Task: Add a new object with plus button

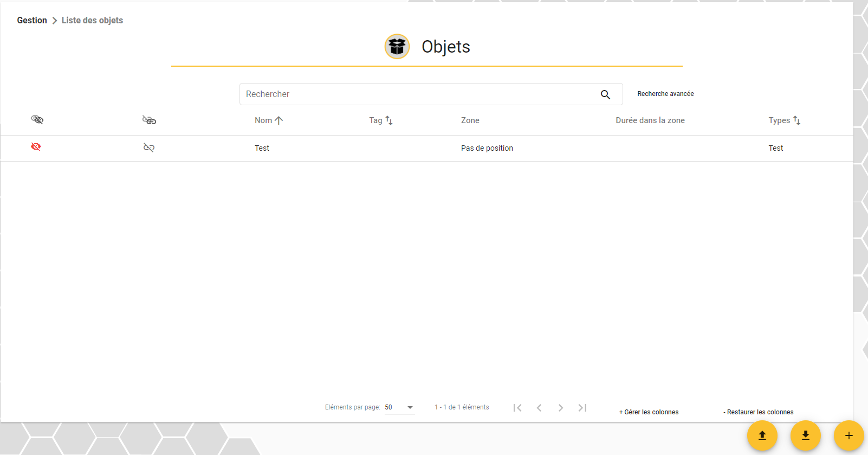Action: coord(849,435)
